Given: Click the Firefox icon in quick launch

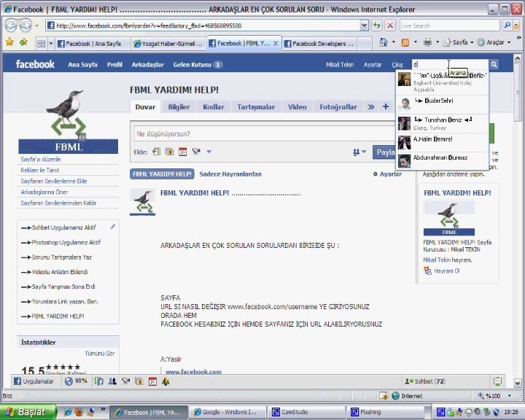Looking at the screenshot, I should pyautogui.click(x=79, y=412).
